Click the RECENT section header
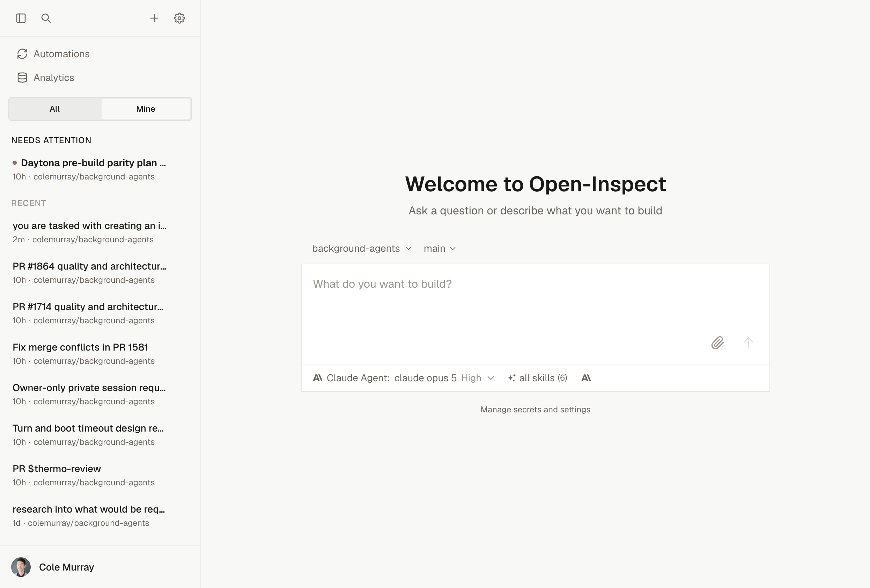The image size is (870, 588). pyautogui.click(x=28, y=203)
